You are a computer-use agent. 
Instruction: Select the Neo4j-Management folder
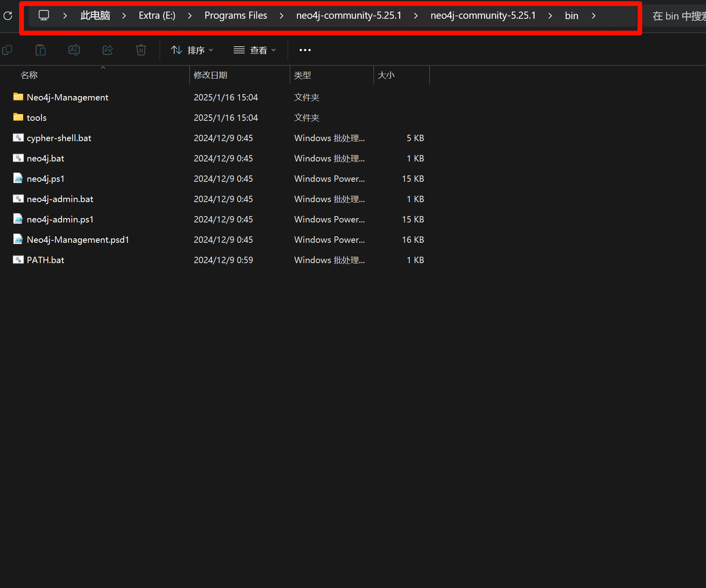point(67,97)
